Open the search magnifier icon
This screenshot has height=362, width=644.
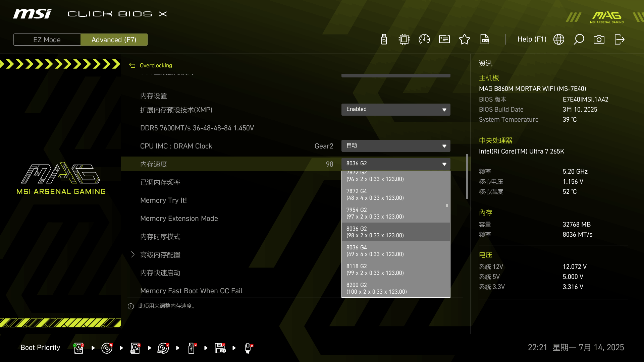coord(579,40)
